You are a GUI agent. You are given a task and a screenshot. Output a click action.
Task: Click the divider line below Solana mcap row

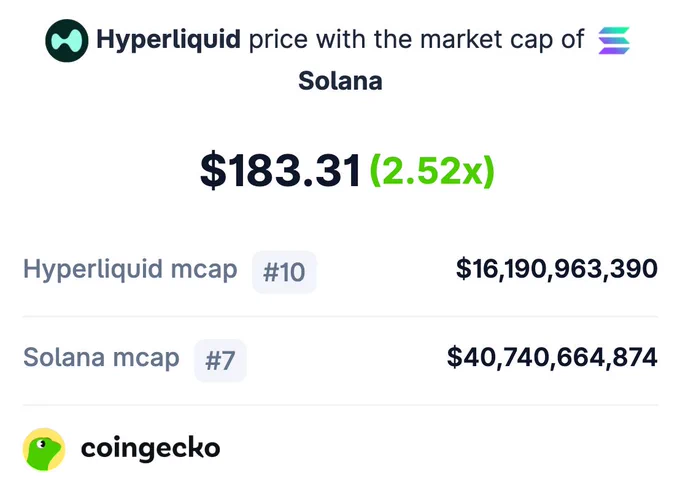340,405
